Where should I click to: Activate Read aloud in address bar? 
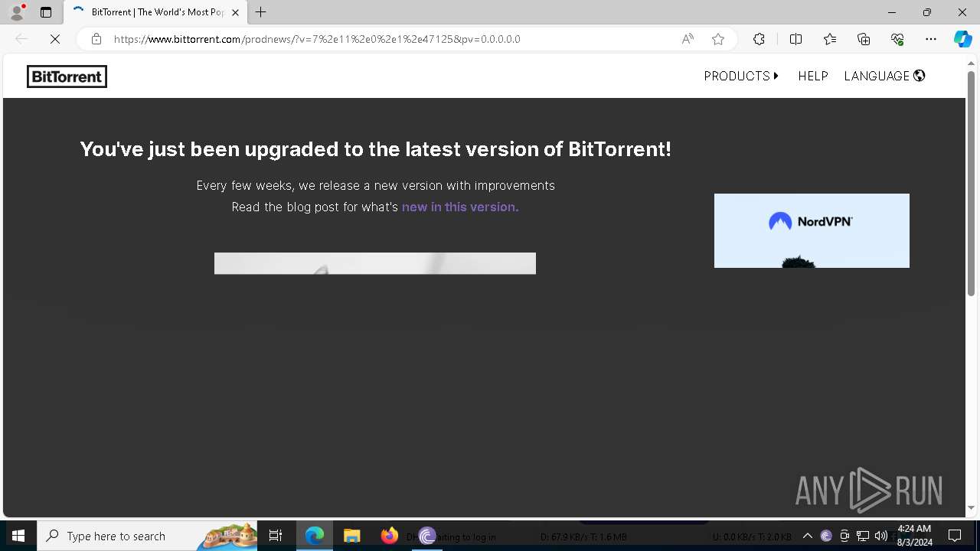point(688,39)
